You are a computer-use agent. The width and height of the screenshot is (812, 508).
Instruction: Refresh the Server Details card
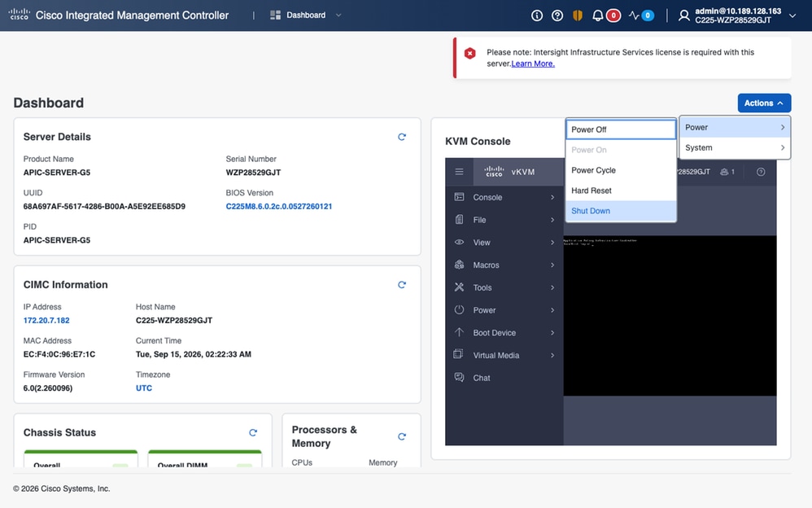point(402,137)
